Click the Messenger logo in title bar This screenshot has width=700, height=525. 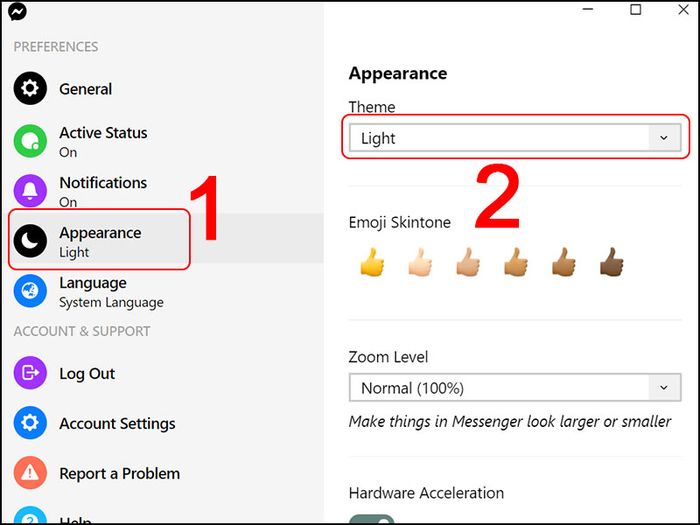point(17,12)
